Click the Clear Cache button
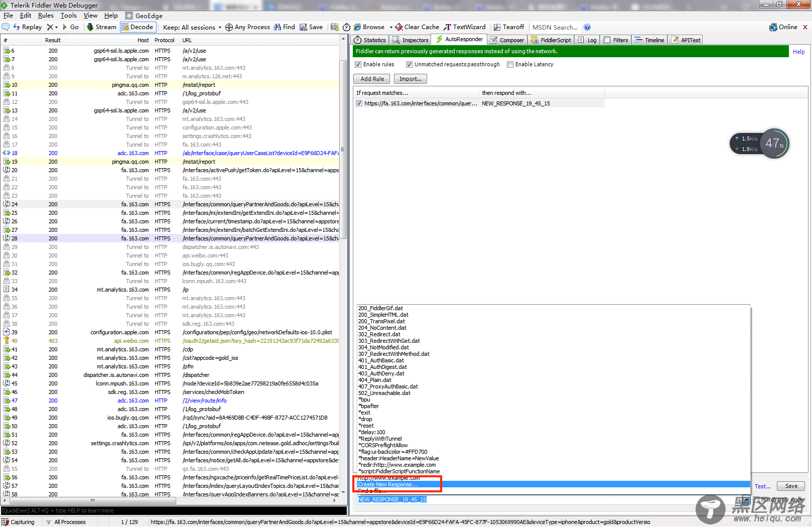 [417, 27]
